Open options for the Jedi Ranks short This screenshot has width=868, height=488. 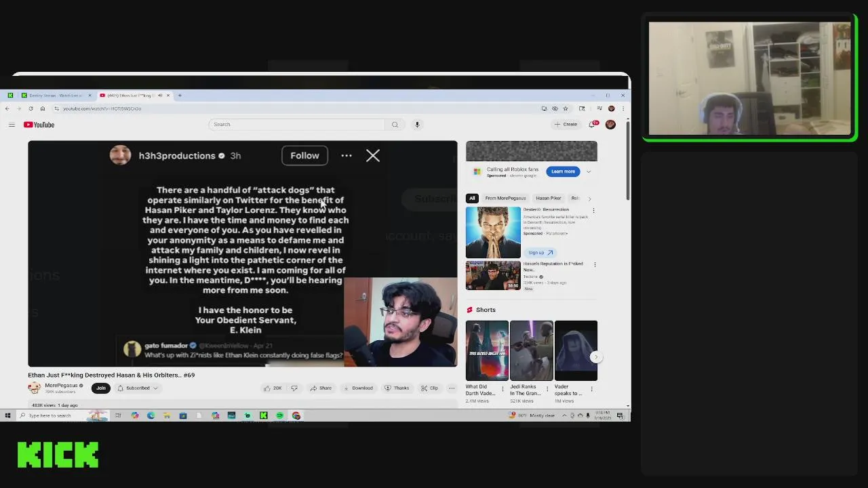tap(547, 389)
